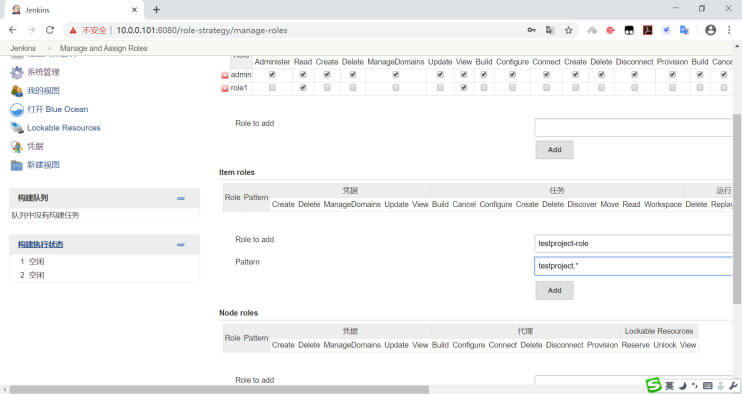Go back with browser back arrow

(x=13, y=30)
